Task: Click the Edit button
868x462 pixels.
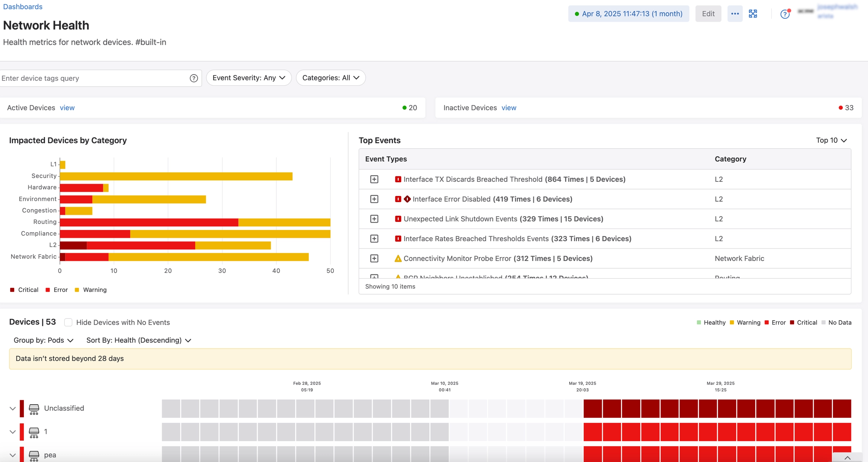Action: pyautogui.click(x=708, y=13)
